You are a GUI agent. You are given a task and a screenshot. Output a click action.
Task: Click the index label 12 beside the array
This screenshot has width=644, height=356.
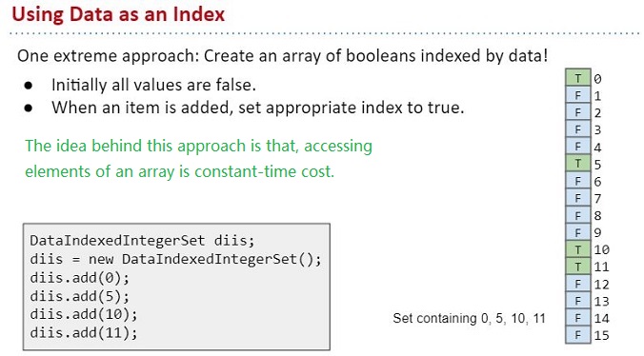pos(601,284)
